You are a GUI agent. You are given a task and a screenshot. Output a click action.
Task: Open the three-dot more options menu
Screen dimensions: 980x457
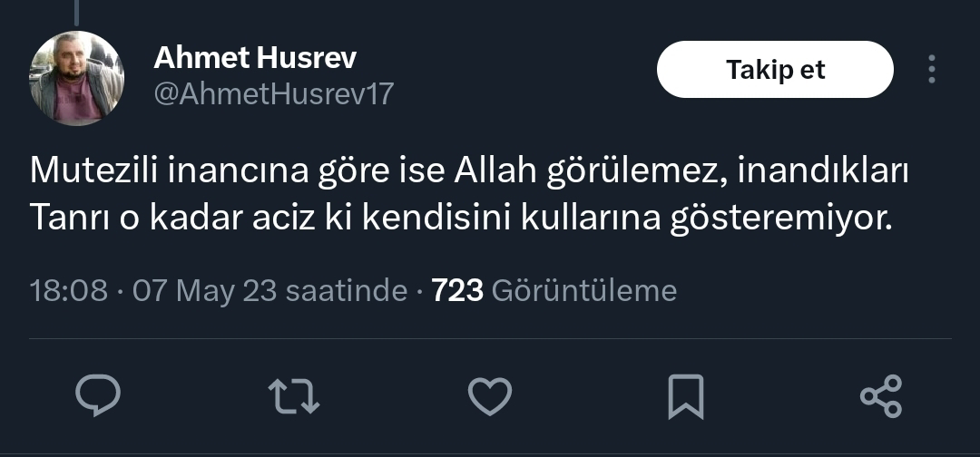(x=931, y=69)
